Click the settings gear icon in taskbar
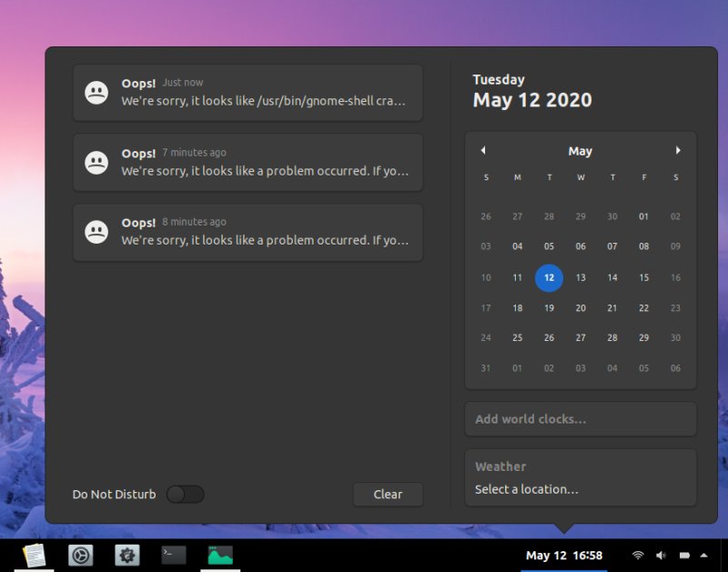This screenshot has height=572, width=728. pyautogui.click(x=126, y=556)
